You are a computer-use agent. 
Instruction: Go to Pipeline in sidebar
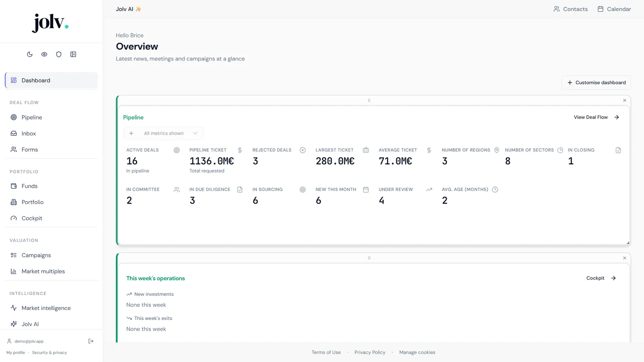51,117
